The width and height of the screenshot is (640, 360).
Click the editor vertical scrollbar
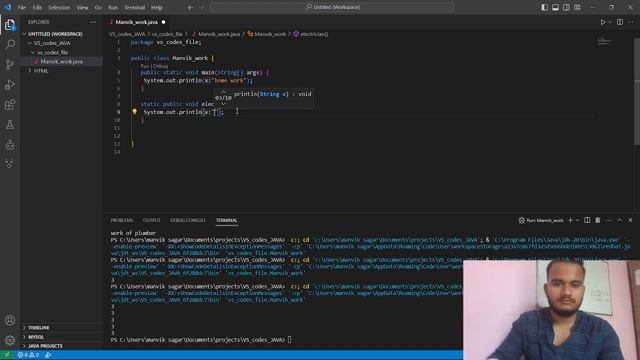[637, 91]
